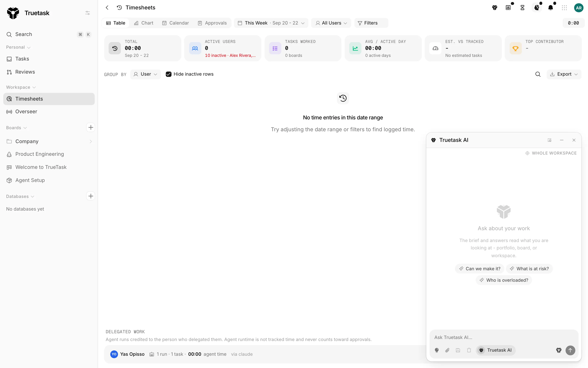Uncheck Hide inactive rows
The width and height of the screenshot is (588, 368).
click(169, 74)
